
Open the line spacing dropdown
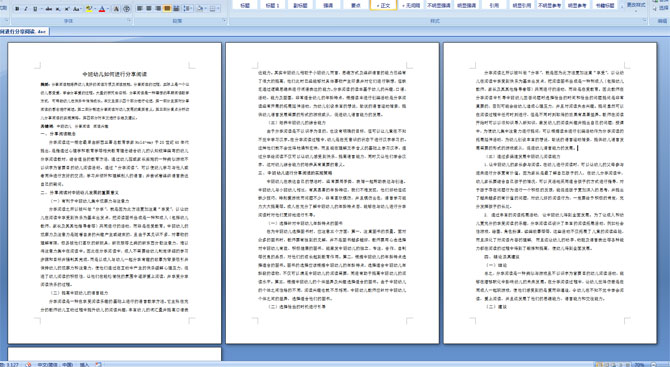click(x=188, y=9)
